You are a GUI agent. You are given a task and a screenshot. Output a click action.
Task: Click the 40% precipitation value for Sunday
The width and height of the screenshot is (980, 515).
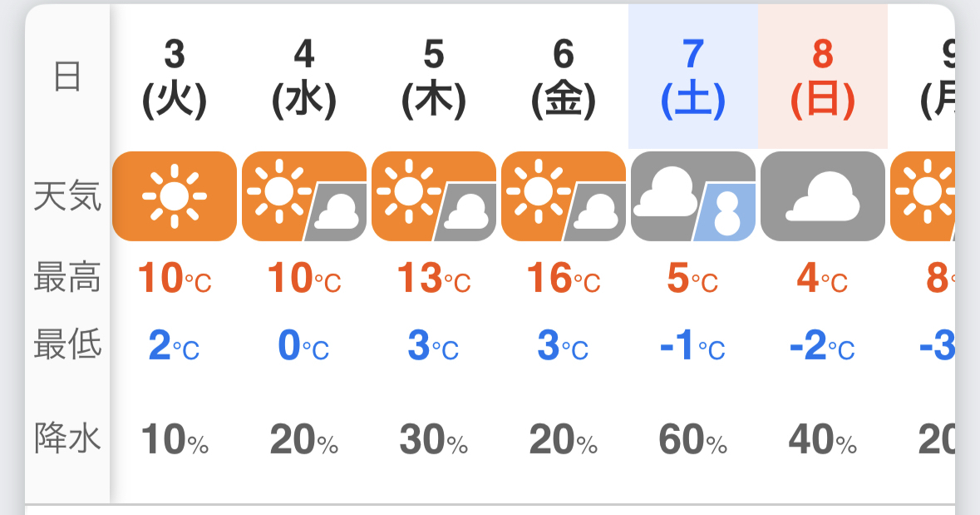(823, 440)
